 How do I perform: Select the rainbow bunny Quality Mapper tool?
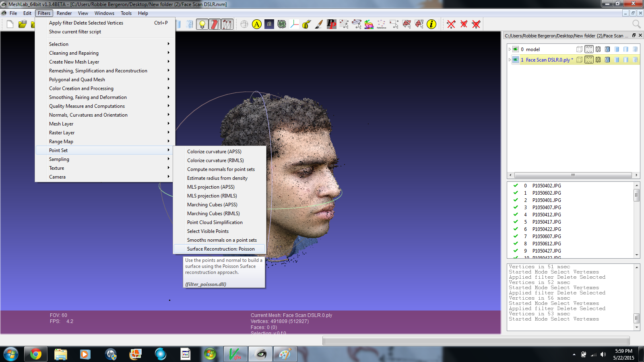[x=369, y=24]
